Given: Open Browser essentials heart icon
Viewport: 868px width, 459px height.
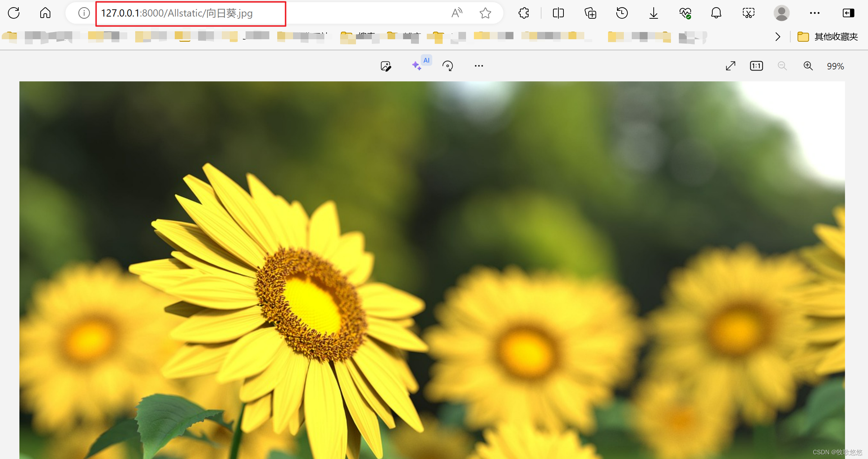Looking at the screenshot, I should tap(685, 13).
